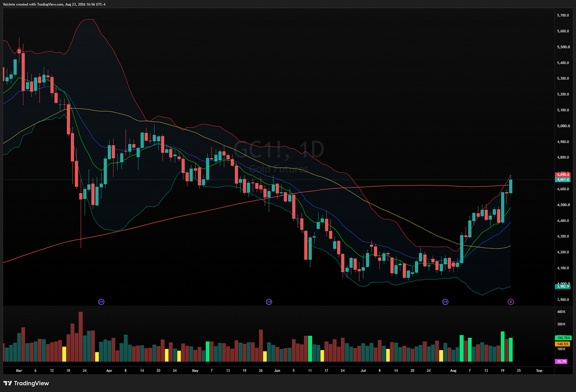Image resolution: width=576 pixels, height=392 pixels.
Task: Click the green 190.78K volume label
Action: [563, 338]
